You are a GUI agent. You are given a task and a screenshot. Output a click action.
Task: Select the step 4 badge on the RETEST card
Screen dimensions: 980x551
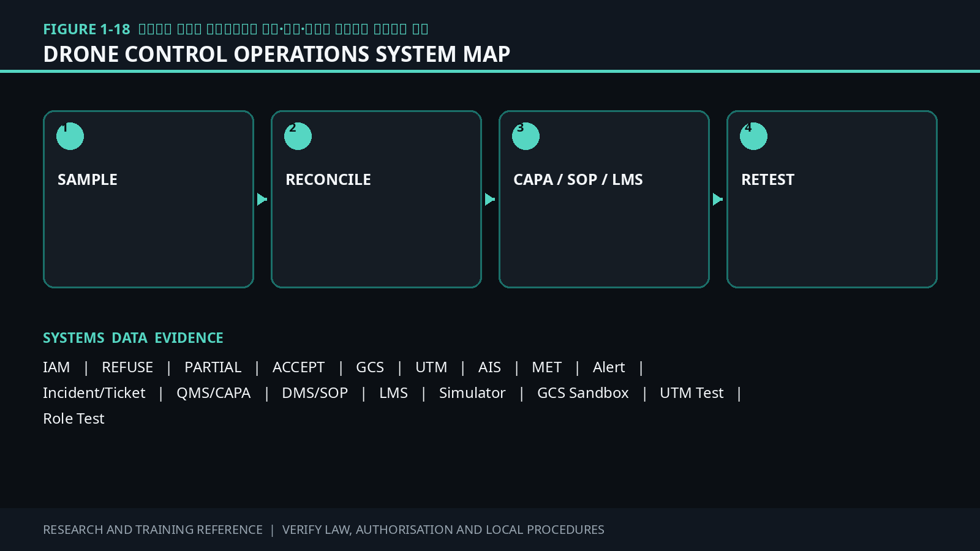[x=753, y=136]
